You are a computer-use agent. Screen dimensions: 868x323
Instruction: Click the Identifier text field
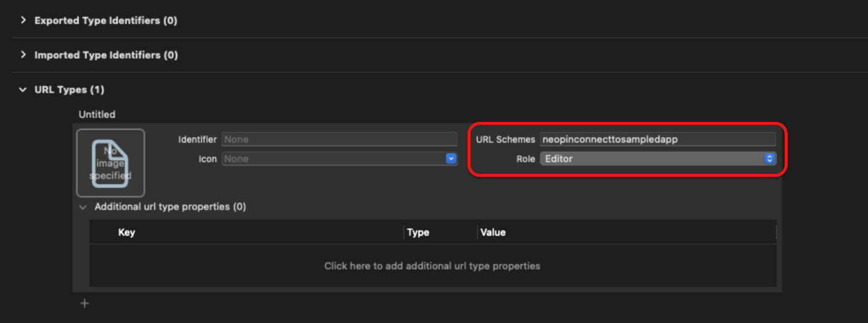339,139
